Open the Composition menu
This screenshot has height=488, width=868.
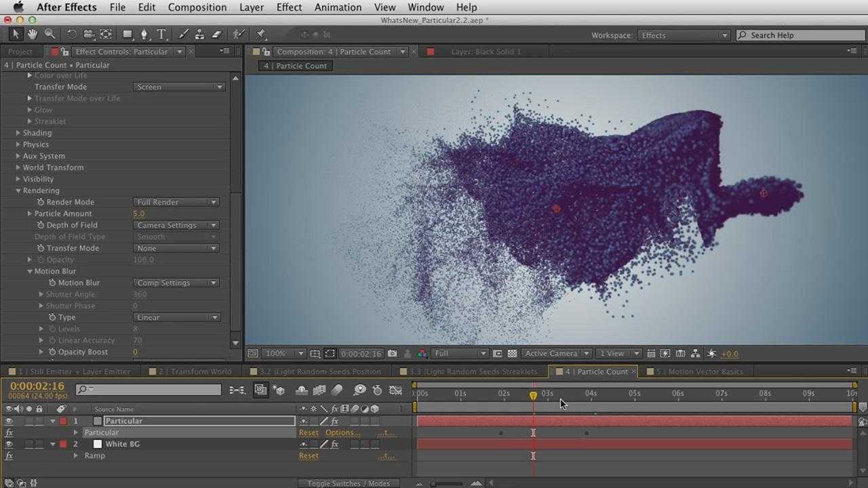(x=197, y=7)
